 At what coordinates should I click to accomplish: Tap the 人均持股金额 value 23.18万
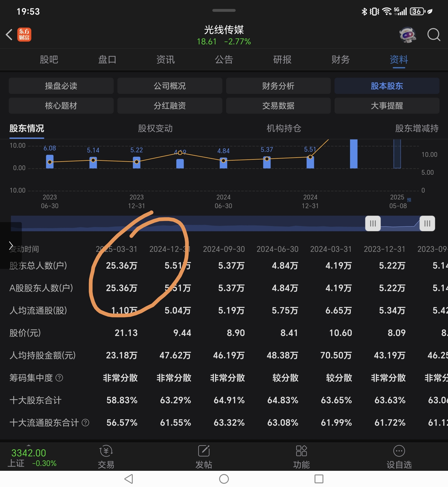(x=122, y=355)
